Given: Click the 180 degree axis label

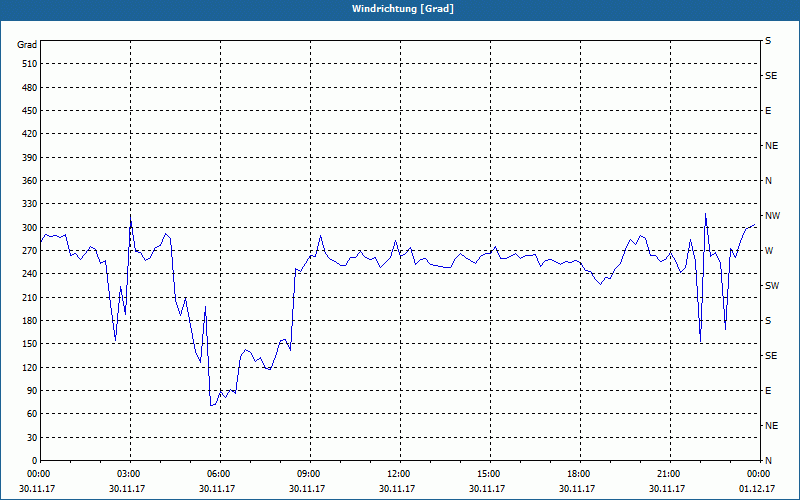Looking at the screenshot, I should click(x=30, y=320).
